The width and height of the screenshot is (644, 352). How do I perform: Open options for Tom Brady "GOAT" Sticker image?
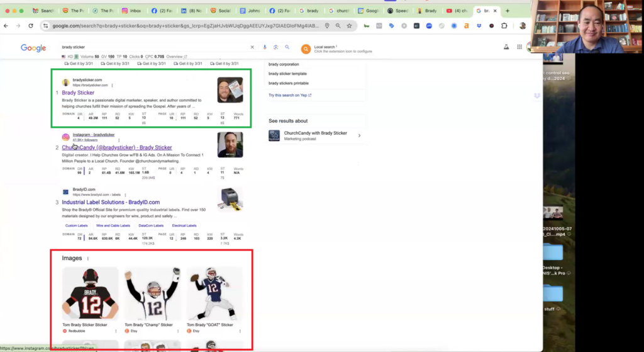pyautogui.click(x=240, y=331)
